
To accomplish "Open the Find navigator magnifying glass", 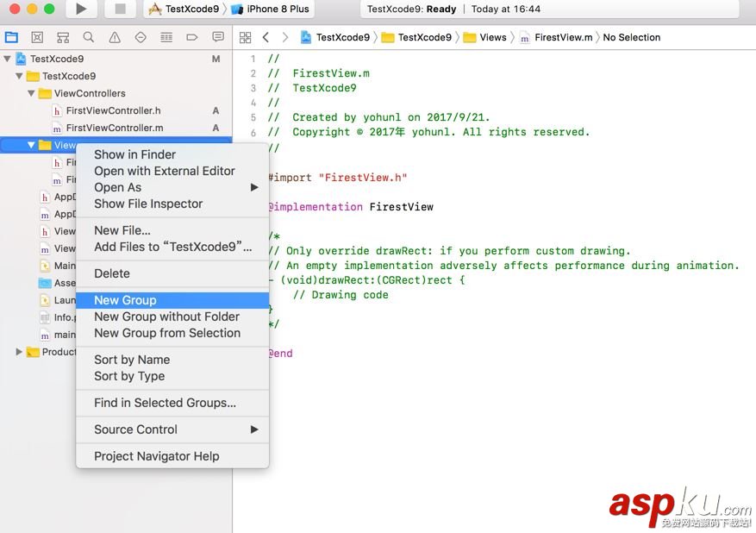I will (x=87, y=37).
